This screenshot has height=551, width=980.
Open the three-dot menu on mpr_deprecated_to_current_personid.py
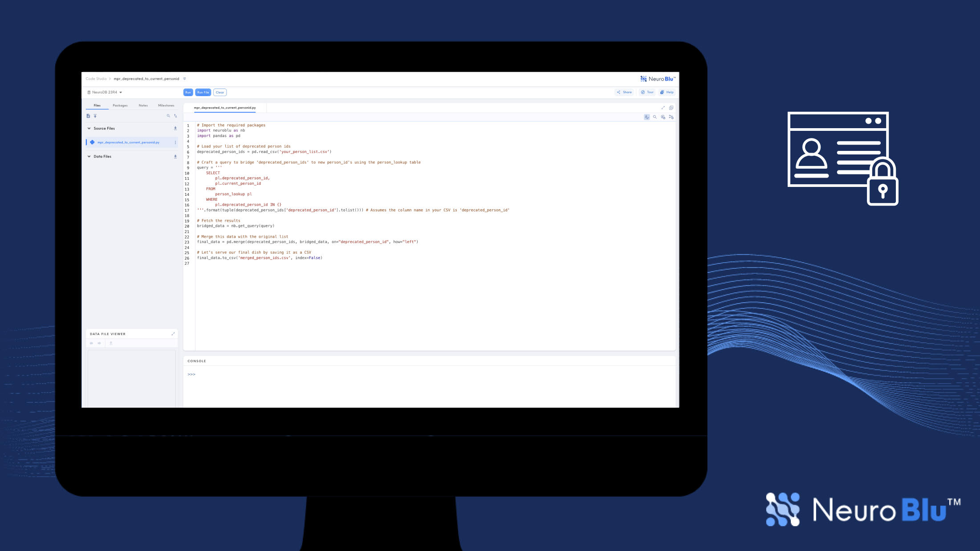175,142
